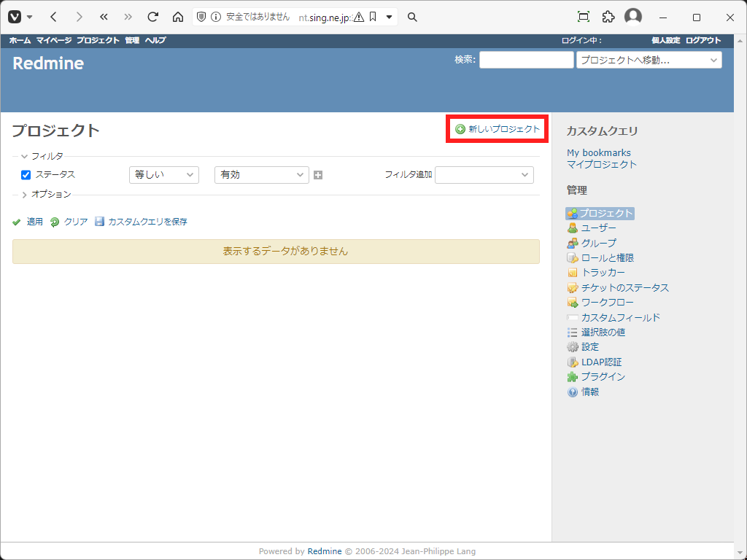Viewport: 747px width, 560px height.
Task: Click the browser address bar URL
Action: click(325, 17)
